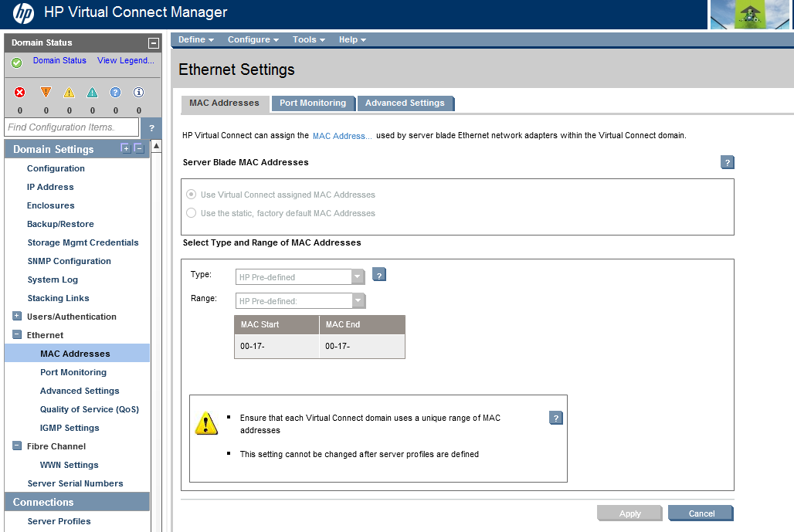Image resolution: width=794 pixels, height=532 pixels.
Task: Open the Configure menu
Action: (x=253, y=39)
